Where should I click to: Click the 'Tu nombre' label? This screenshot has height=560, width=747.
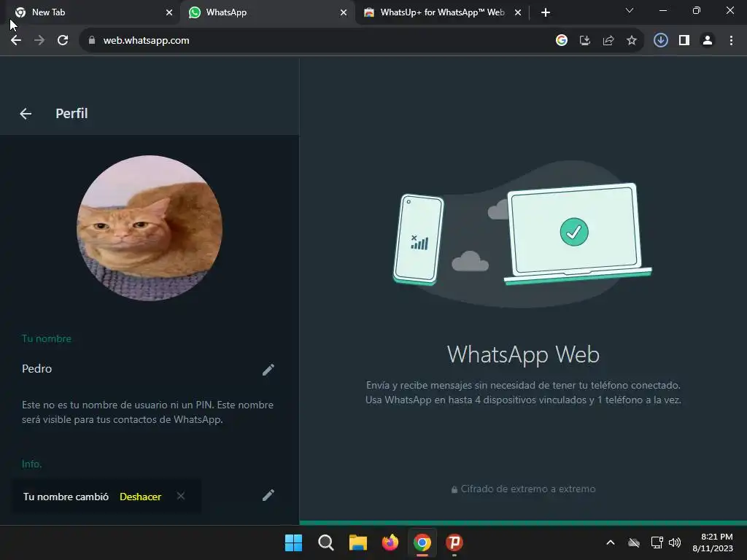coord(47,338)
